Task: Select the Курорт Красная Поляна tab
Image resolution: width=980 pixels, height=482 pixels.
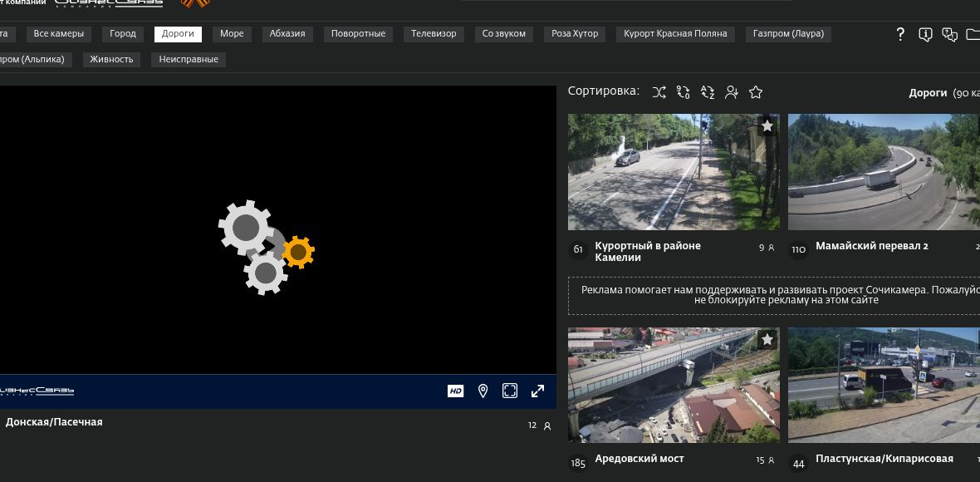Action: coord(676,34)
